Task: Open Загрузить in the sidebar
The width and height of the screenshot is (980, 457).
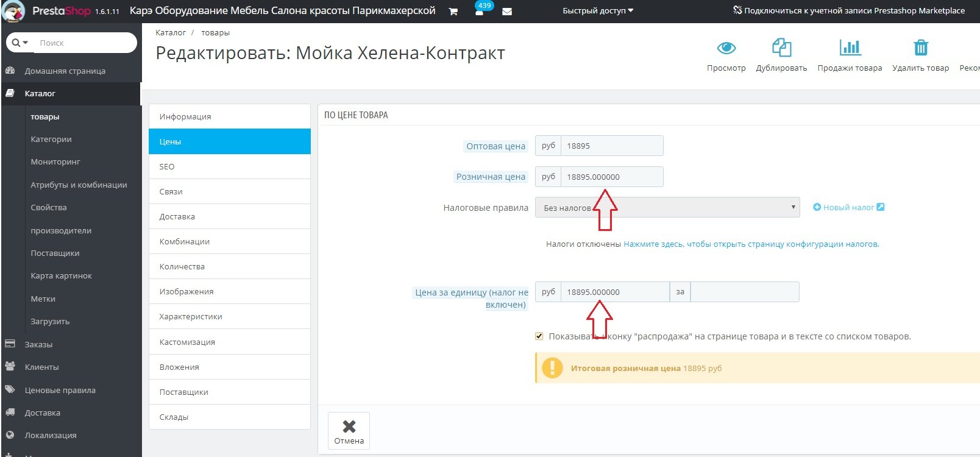Action: point(50,321)
